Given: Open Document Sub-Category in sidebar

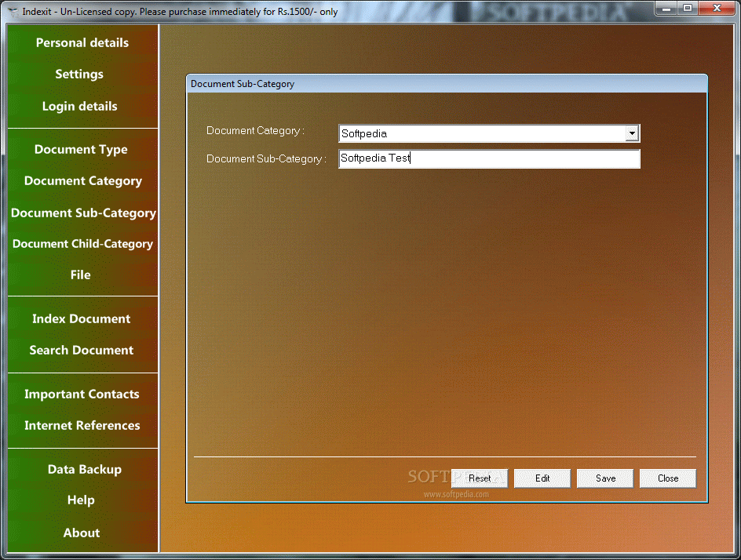Looking at the screenshot, I should (83, 213).
